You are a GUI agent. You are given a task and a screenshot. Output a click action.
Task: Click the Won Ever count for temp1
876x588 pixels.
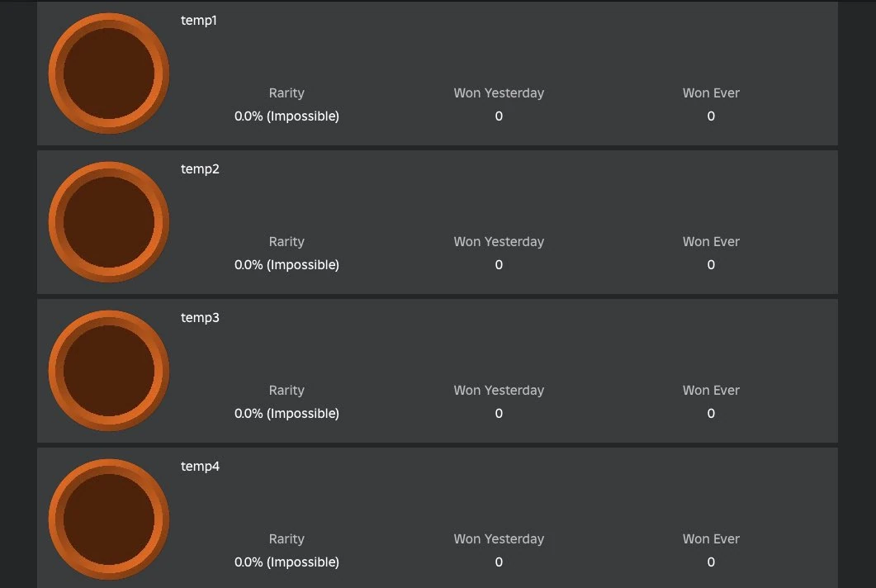[711, 116]
